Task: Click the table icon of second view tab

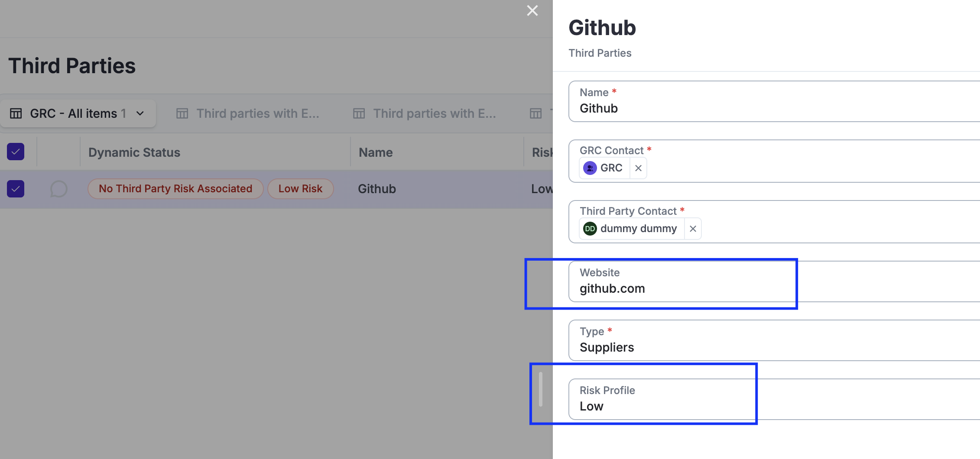Action: (x=182, y=113)
